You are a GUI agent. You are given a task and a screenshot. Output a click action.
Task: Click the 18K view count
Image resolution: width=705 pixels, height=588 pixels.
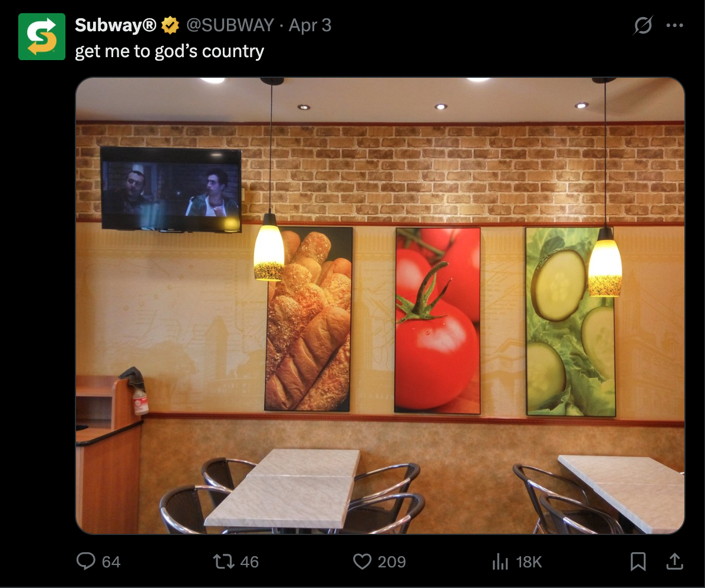click(529, 562)
